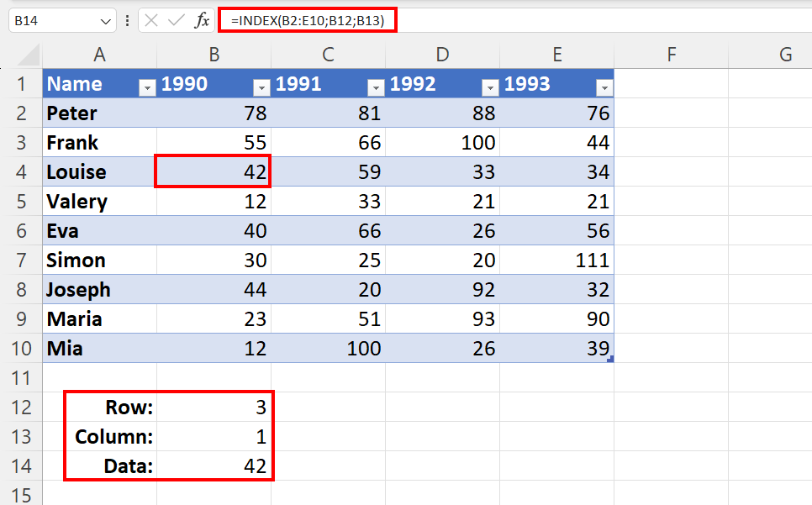Screen dimensions: 812x505
Task: Select row 4 header
Action: pyautogui.click(x=21, y=171)
